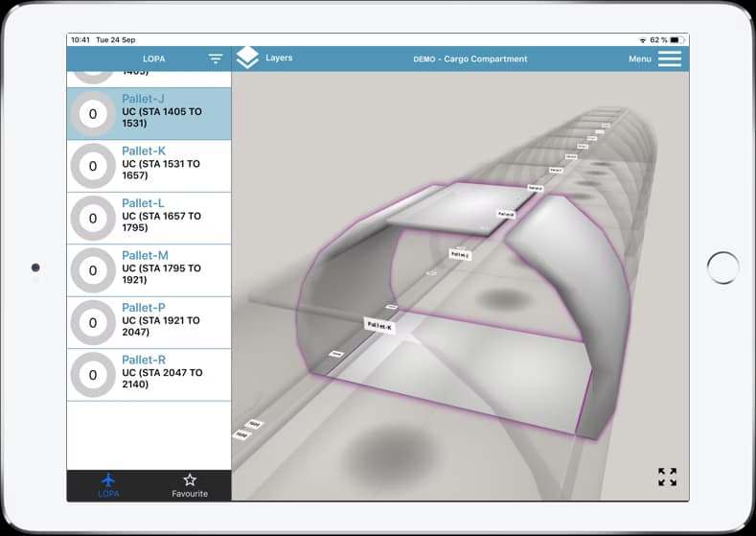This screenshot has width=756, height=536.
Task: Open the hamburger Menu icon
Action: 670,58
